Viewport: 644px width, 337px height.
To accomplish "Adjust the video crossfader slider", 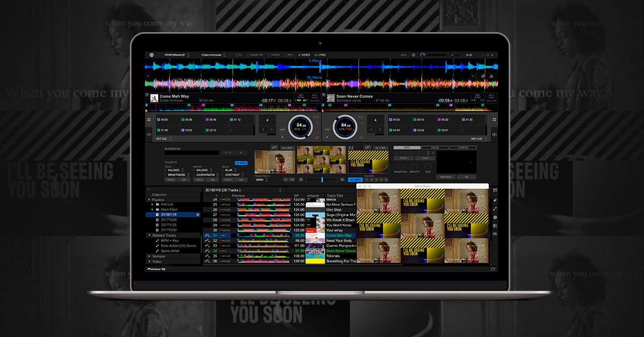I will [321, 180].
